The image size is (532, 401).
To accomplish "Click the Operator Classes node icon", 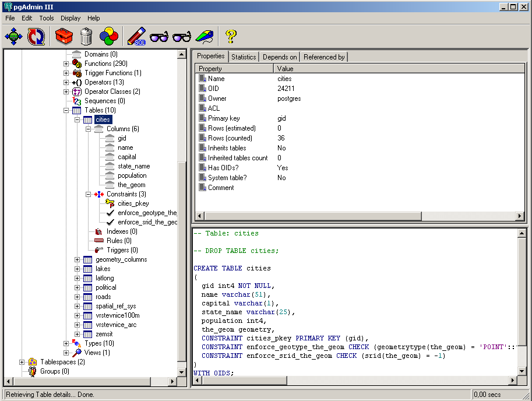I will (77, 92).
